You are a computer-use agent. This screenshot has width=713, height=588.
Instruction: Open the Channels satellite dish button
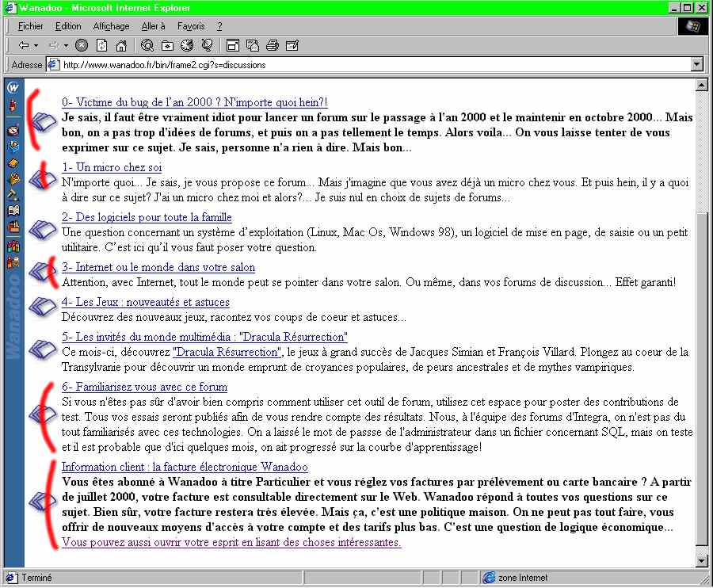click(207, 45)
